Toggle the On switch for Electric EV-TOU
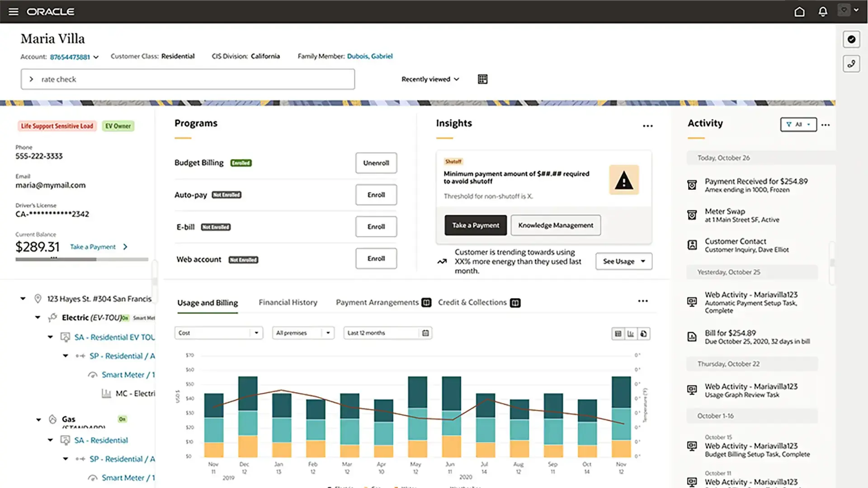Image resolution: width=868 pixels, height=488 pixels. coord(125,318)
